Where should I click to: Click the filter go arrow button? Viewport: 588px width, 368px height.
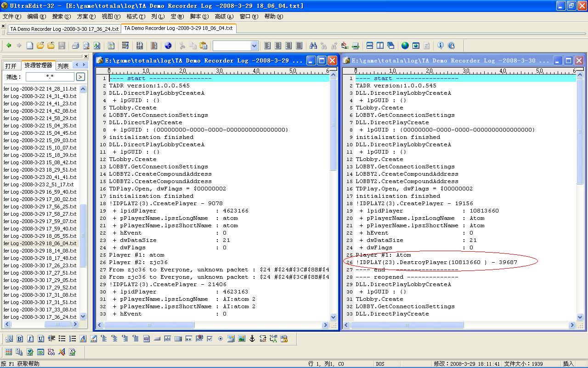click(x=80, y=77)
